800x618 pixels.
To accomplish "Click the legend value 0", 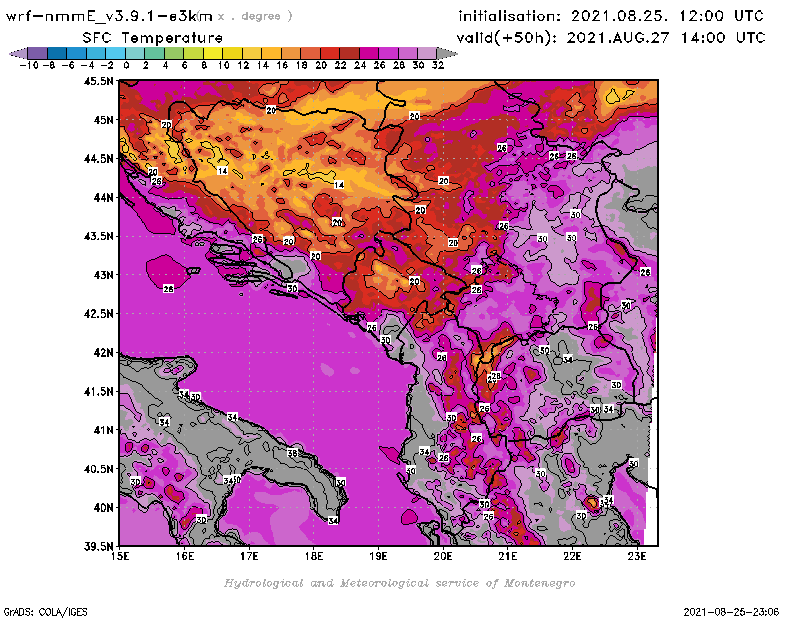I will pyautogui.click(x=126, y=65).
